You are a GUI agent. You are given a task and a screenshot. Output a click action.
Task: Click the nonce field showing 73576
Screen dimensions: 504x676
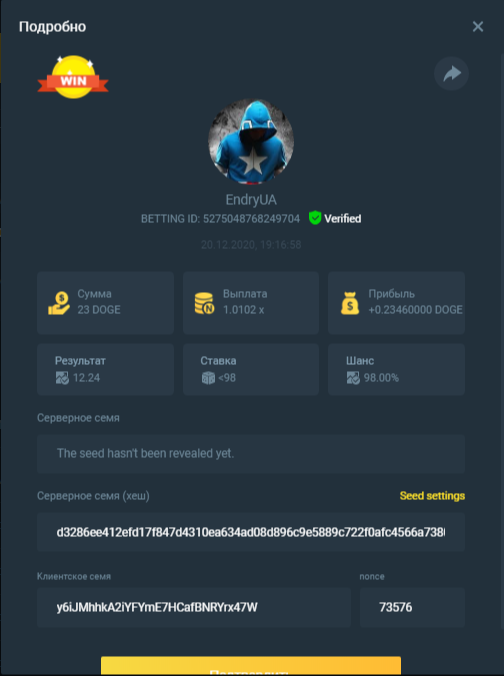point(412,607)
